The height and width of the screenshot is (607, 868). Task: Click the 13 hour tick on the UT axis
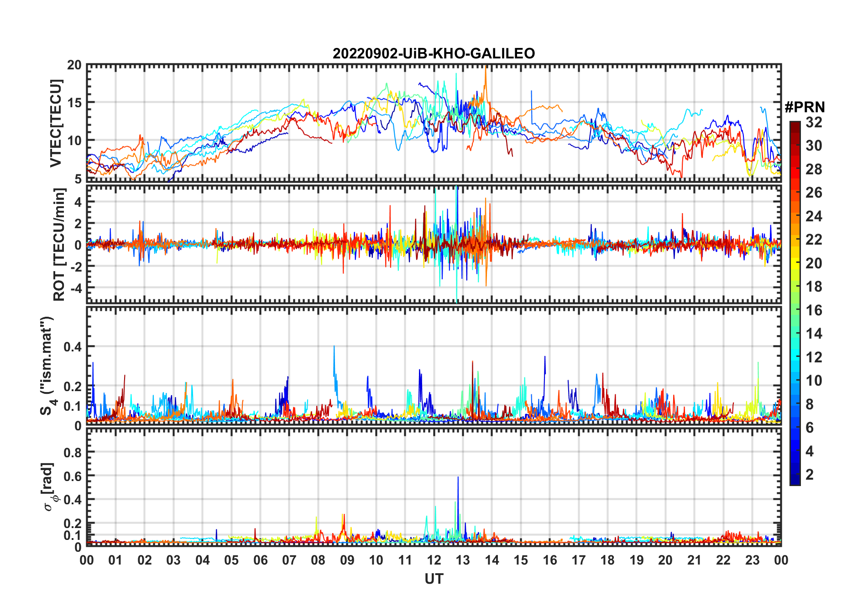coord(463,560)
